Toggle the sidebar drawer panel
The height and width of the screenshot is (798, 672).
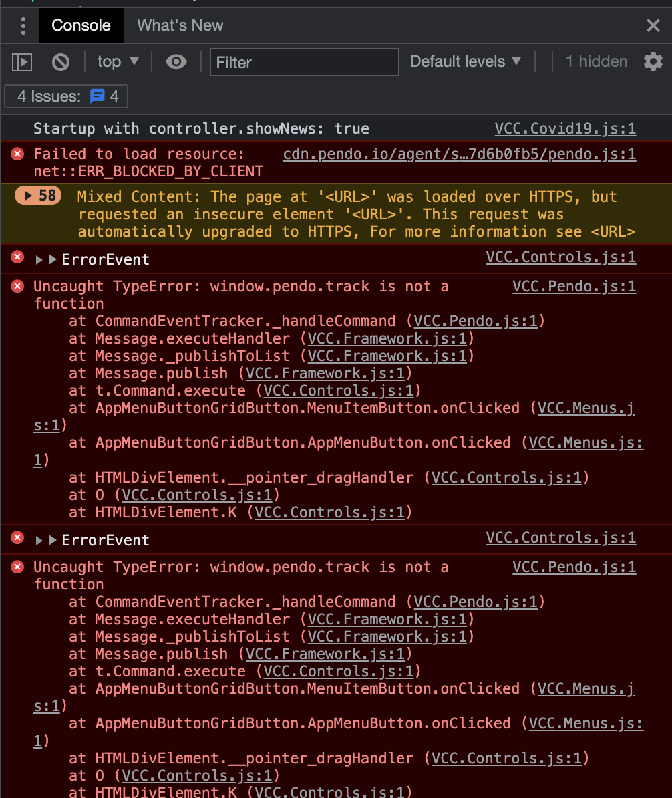pos(22,61)
